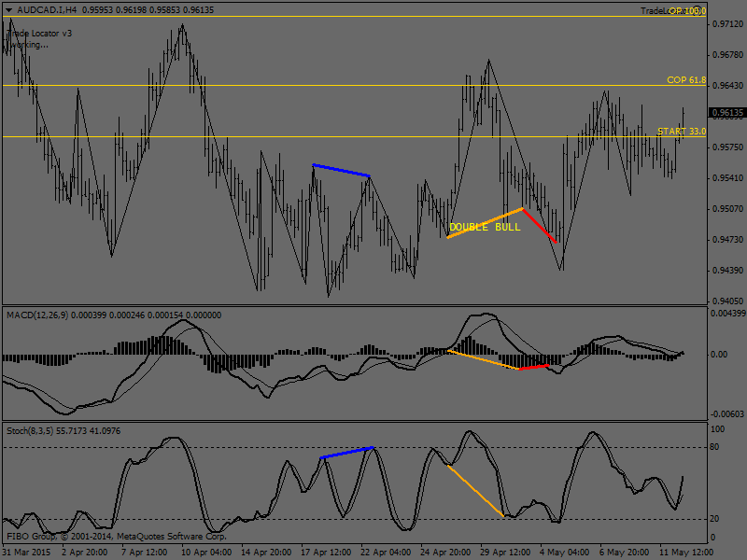Click the OP 100.0 level label
This screenshot has height=560, width=747.
click(x=686, y=11)
